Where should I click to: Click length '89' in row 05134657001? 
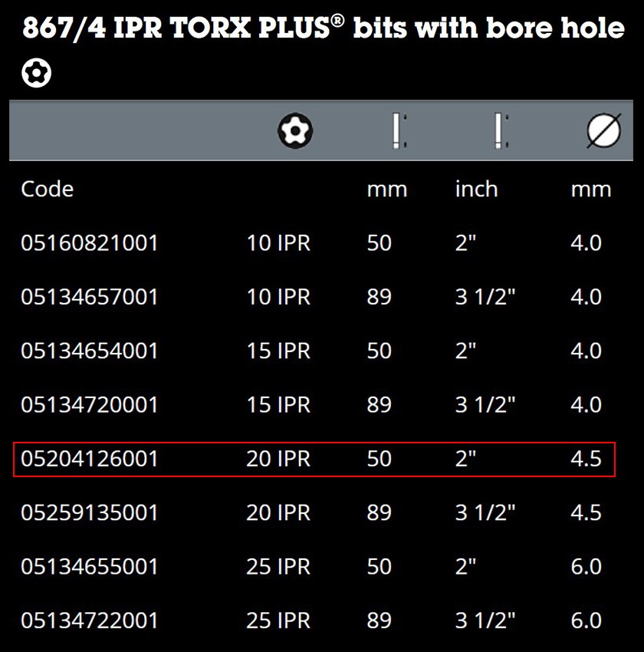point(379,297)
